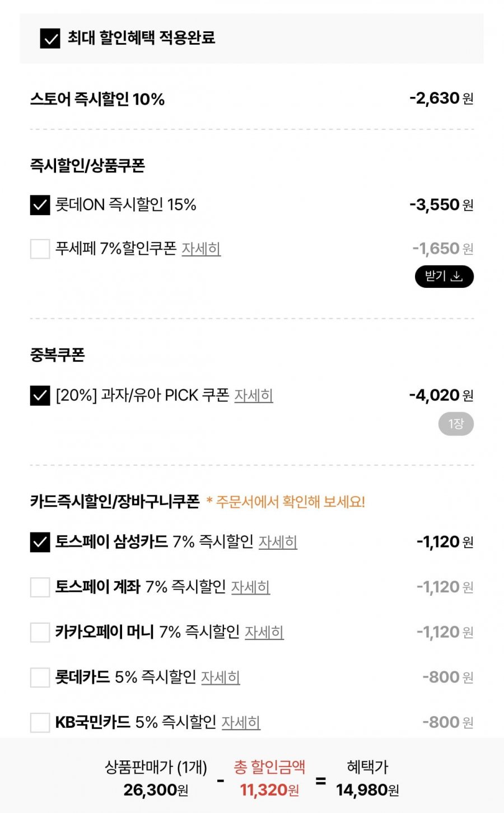Show 자세히 details for 카카오페이 머니
This screenshot has height=813, width=504.
pos(264,632)
